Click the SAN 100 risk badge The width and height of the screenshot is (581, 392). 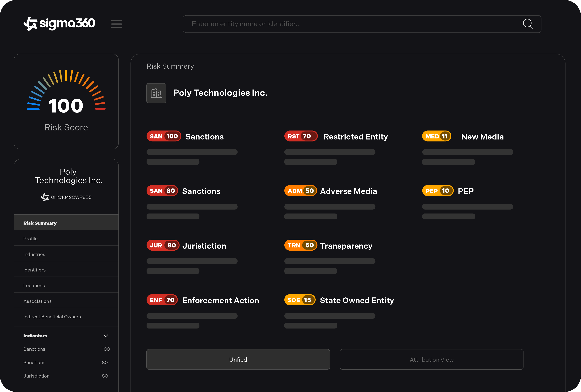[164, 136]
